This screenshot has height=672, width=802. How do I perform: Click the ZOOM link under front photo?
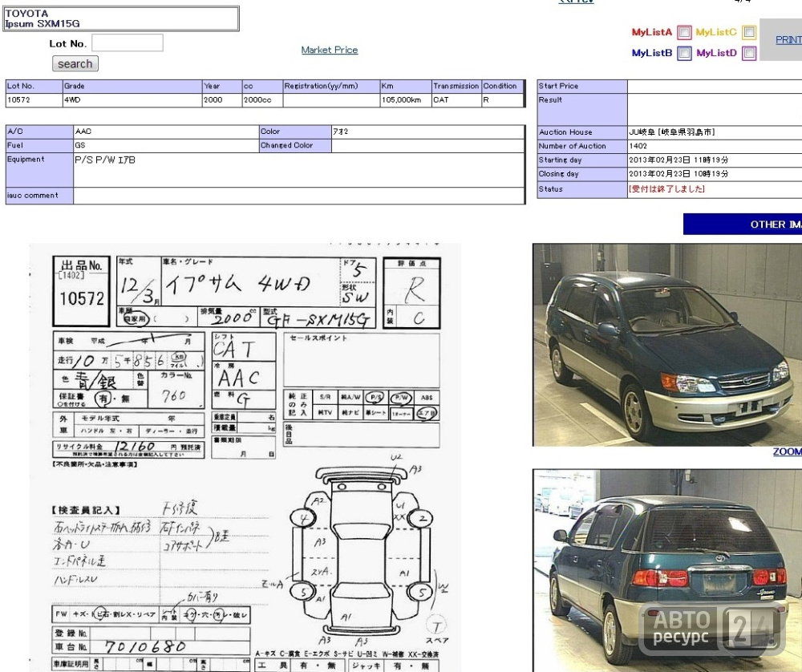point(788,451)
